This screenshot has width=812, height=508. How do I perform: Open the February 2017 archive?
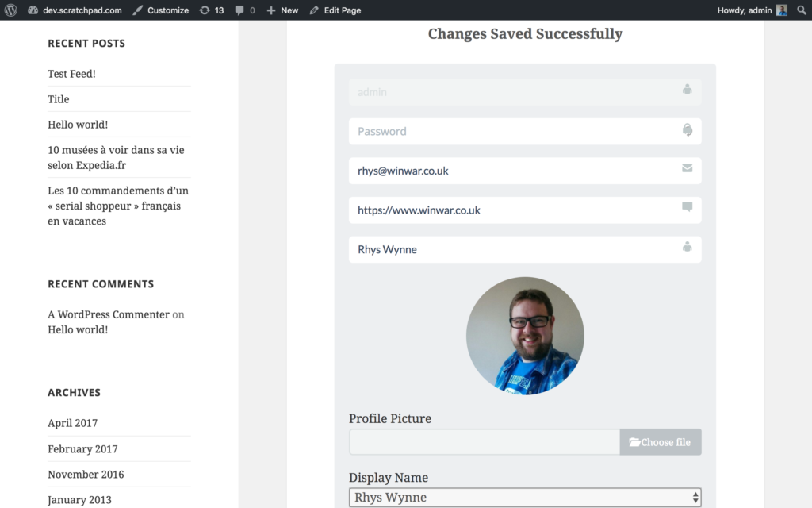coord(82,449)
